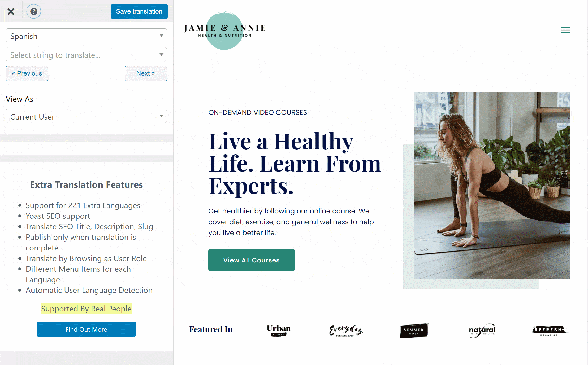
Task: Click the Previous navigation arrow
Action: (27, 73)
